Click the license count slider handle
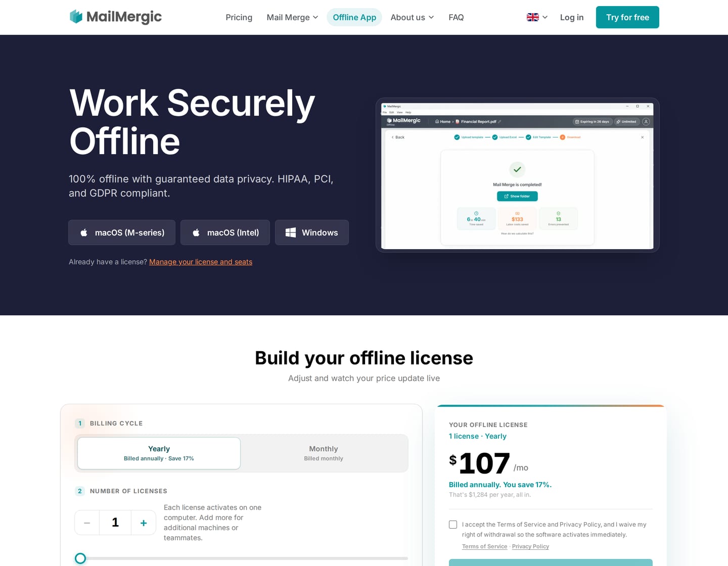 point(80,558)
